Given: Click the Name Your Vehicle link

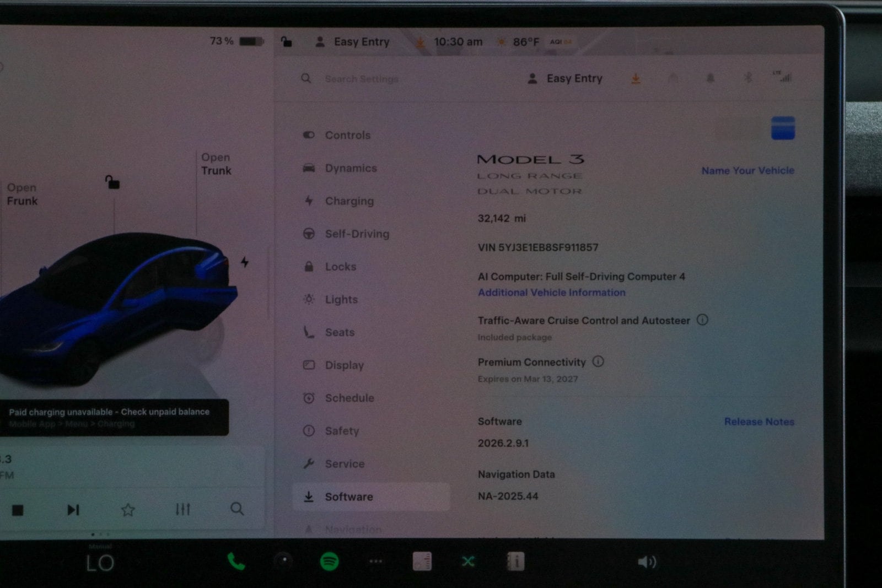Looking at the screenshot, I should (x=748, y=170).
